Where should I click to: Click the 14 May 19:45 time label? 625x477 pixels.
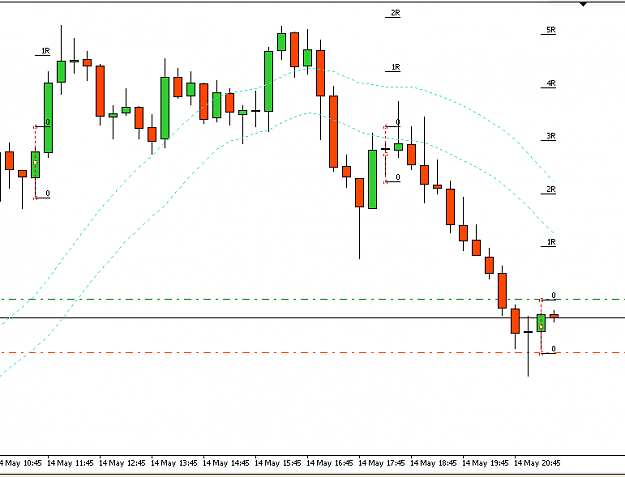point(485,463)
